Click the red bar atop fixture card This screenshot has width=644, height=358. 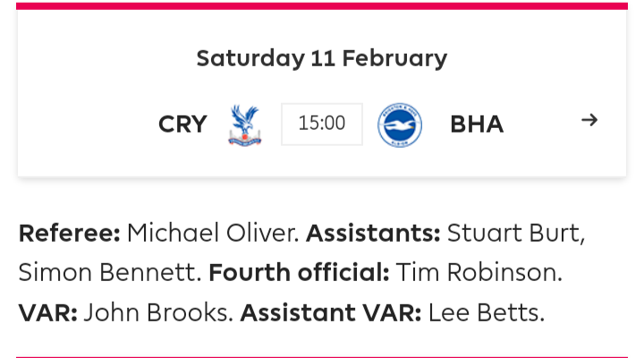pyautogui.click(x=322, y=5)
